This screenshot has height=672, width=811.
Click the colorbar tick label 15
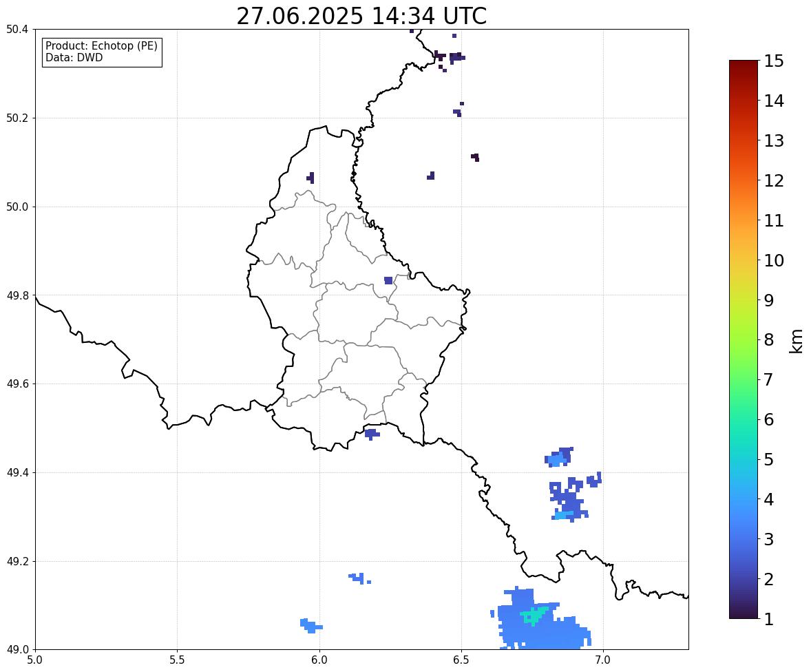point(774,61)
